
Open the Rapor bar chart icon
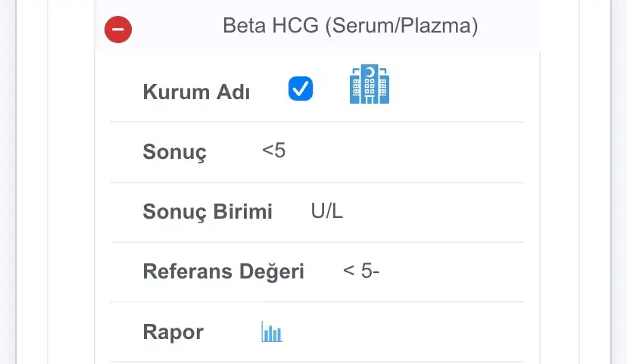(x=272, y=331)
